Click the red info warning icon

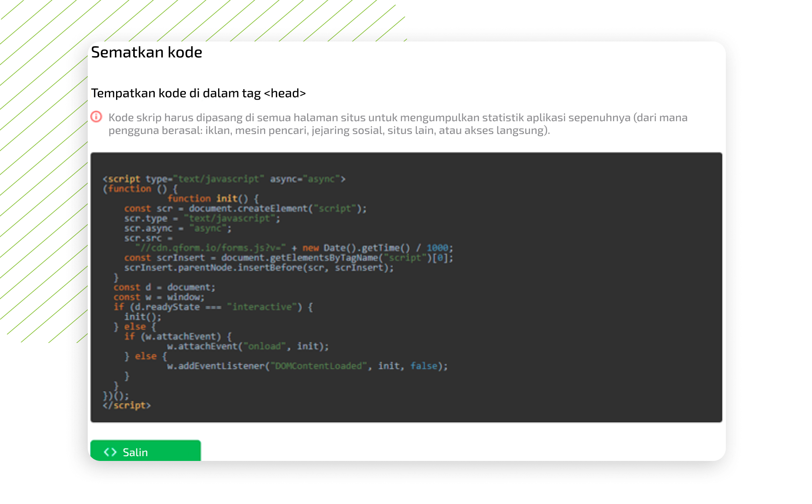[97, 117]
